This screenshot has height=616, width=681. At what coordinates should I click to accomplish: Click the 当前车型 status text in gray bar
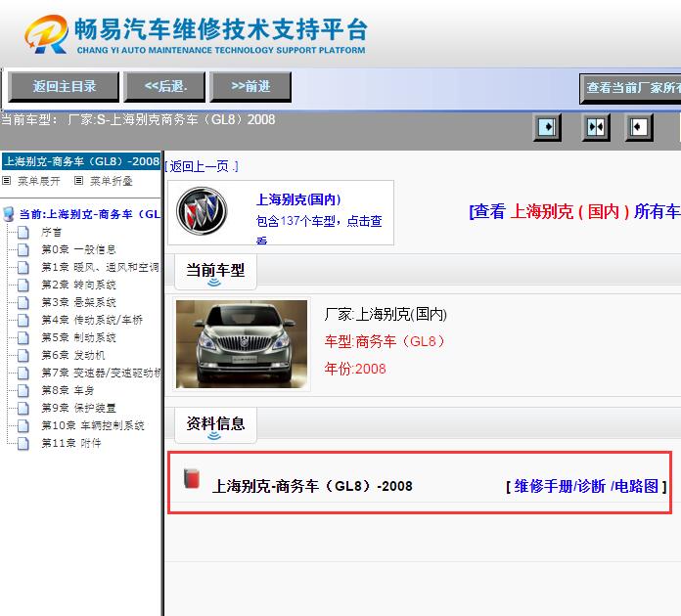138,120
